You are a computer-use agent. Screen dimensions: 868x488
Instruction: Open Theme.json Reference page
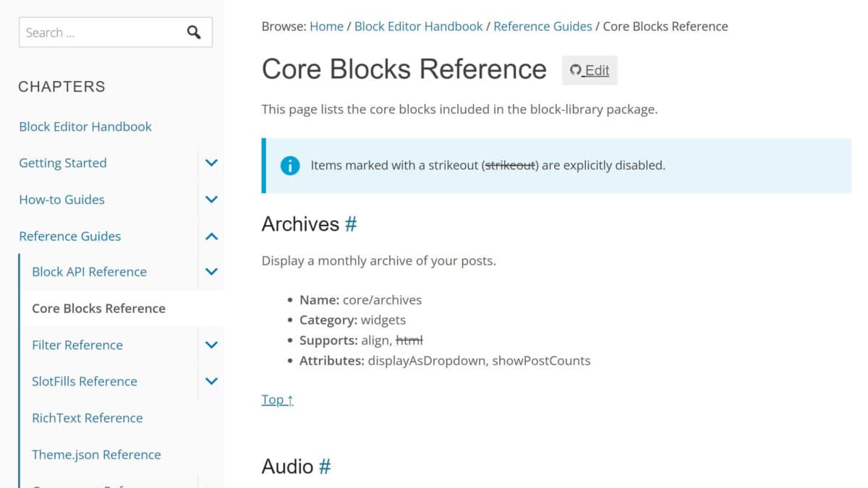[96, 455]
